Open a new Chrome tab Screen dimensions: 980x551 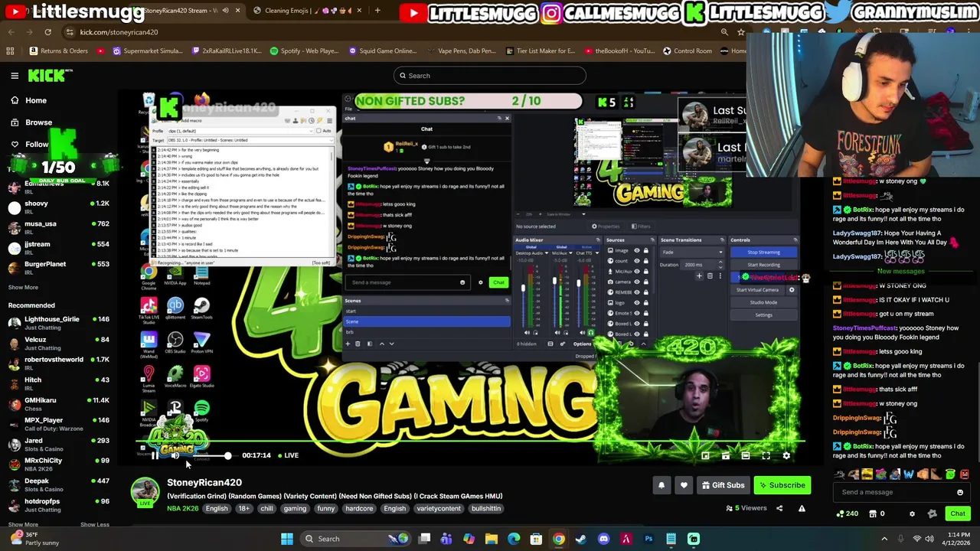pyautogui.click(x=377, y=11)
